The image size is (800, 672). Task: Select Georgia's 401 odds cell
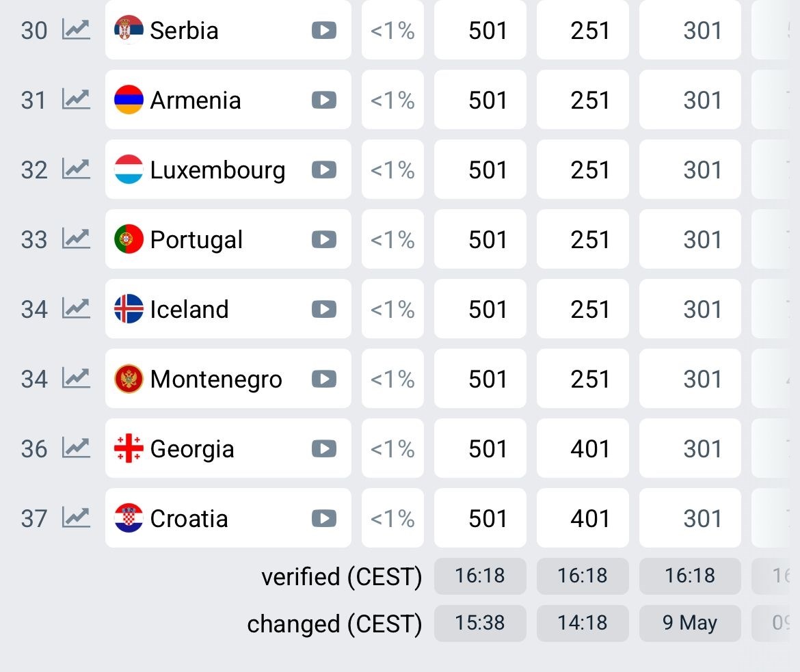coord(583,448)
